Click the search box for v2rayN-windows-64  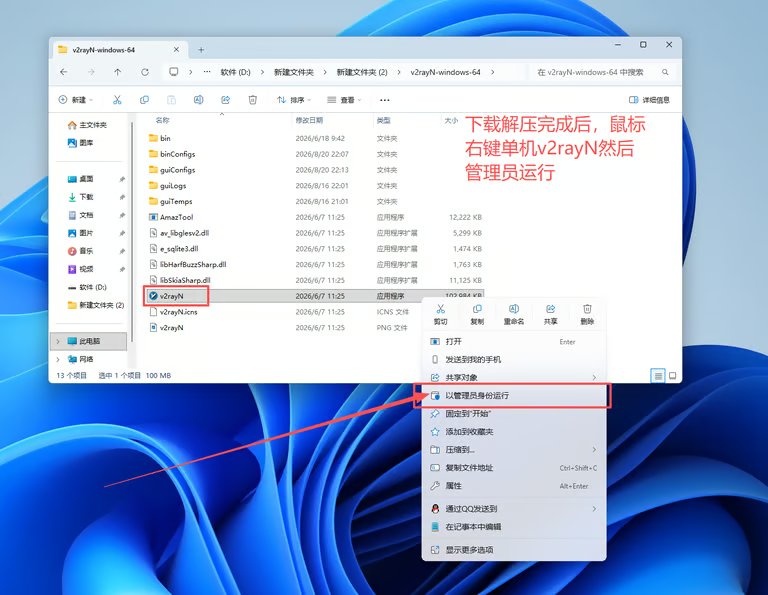603,72
